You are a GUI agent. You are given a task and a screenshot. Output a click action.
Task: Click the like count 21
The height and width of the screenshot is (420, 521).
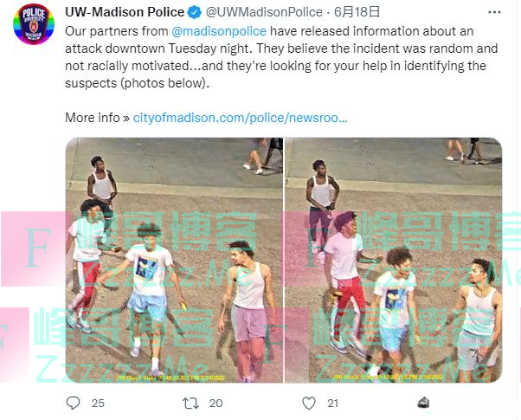point(332,404)
